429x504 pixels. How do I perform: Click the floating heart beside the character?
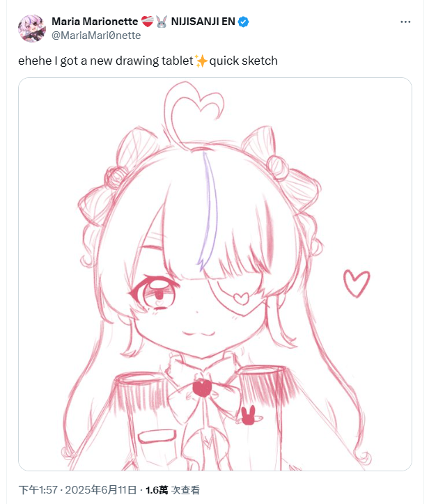[x=357, y=283]
